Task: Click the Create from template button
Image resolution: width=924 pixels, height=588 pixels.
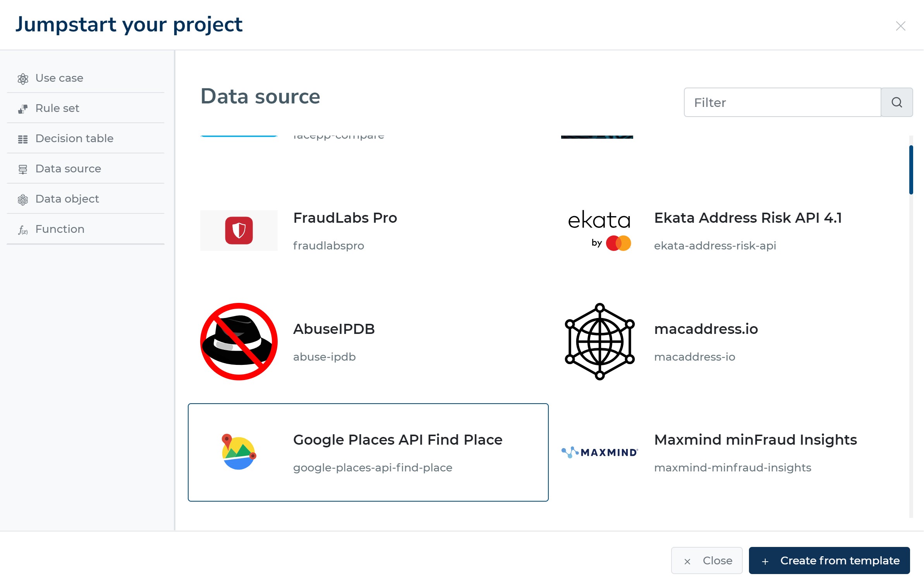Action: (x=829, y=560)
